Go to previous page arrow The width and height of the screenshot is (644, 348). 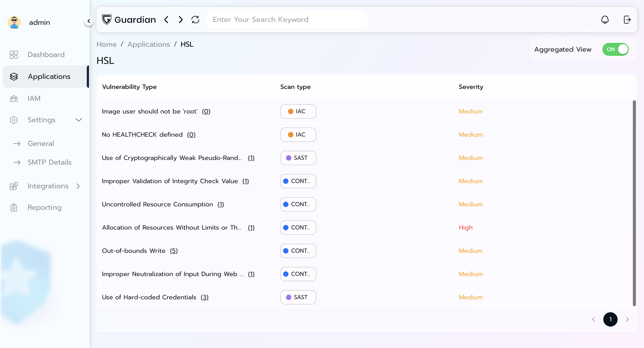(x=593, y=319)
